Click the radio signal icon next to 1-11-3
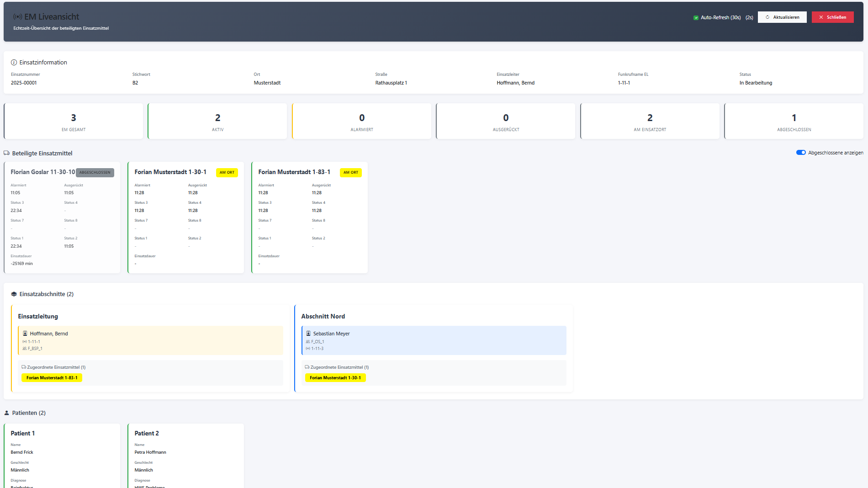The image size is (868, 488). pos(308,349)
